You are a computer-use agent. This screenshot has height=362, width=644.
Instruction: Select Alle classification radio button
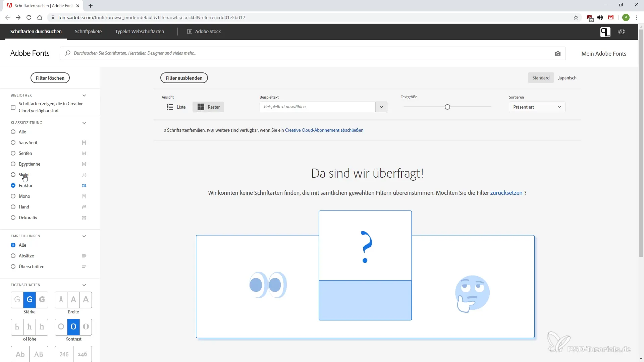(13, 132)
